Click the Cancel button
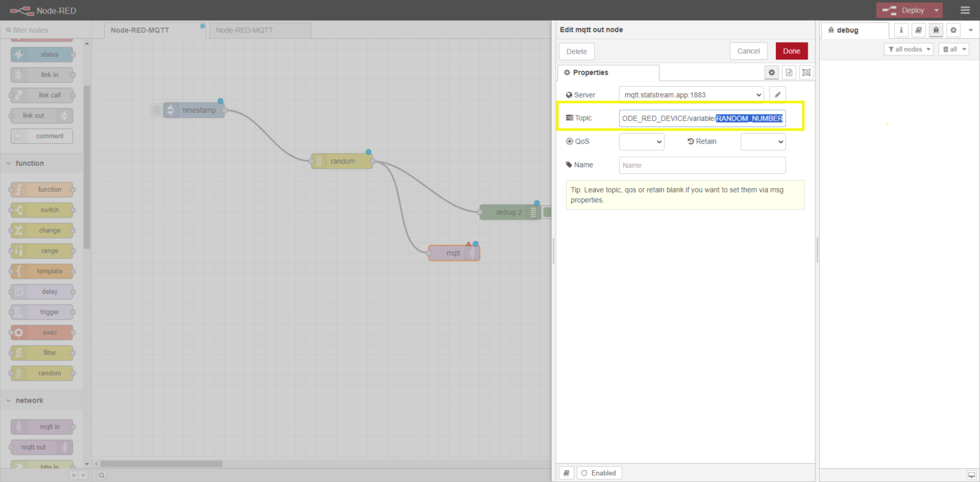Image resolution: width=980 pixels, height=482 pixels. pyautogui.click(x=748, y=51)
